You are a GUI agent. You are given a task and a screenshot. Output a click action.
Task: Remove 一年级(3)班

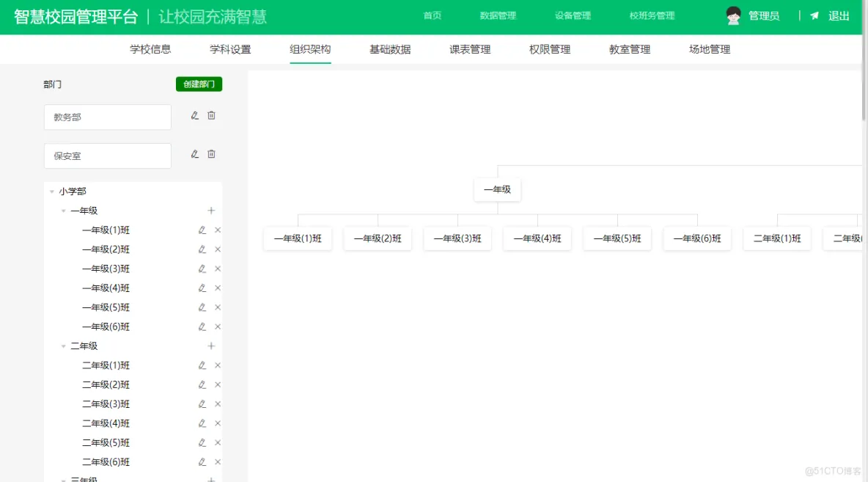point(218,269)
